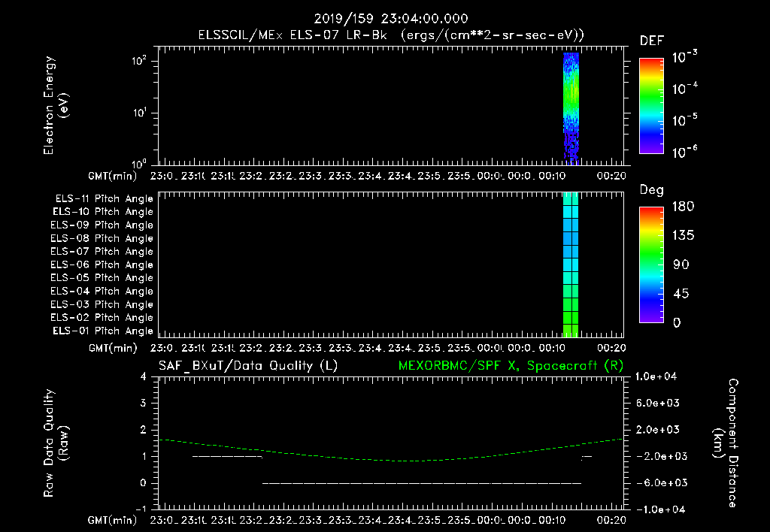The height and width of the screenshot is (532, 770).
Task: Click the Deg color bar label
Action: [651, 190]
